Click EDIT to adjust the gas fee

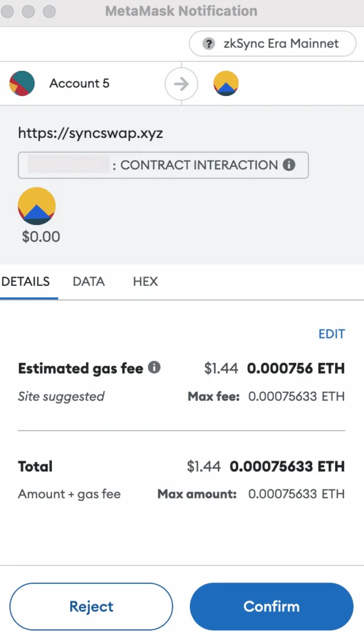click(x=331, y=334)
